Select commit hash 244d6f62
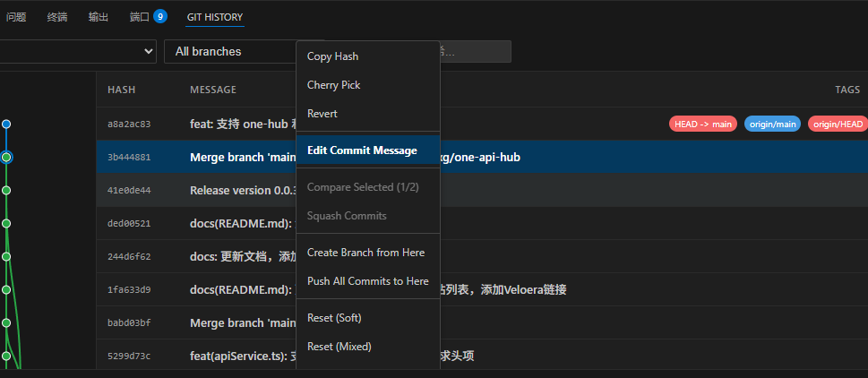This screenshot has width=868, height=378. click(129, 257)
